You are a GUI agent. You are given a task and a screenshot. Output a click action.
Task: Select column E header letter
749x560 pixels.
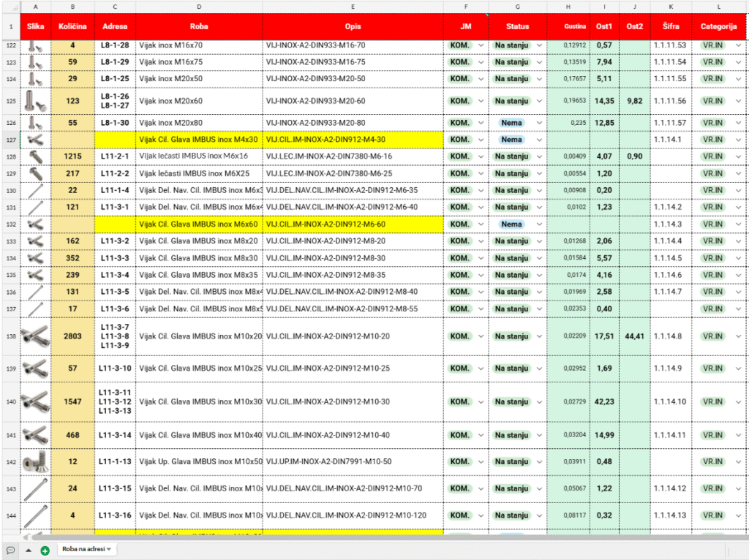353,6
